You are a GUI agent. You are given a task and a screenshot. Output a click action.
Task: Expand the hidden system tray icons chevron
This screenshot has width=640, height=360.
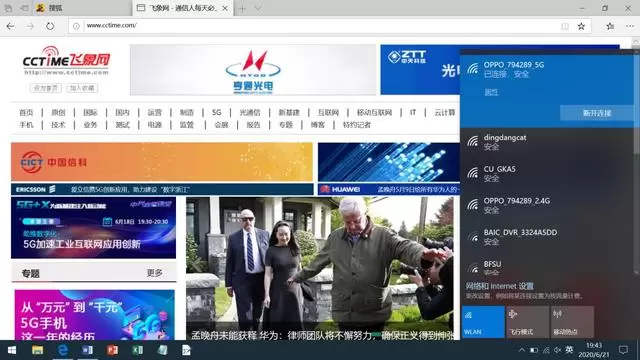tap(522, 350)
